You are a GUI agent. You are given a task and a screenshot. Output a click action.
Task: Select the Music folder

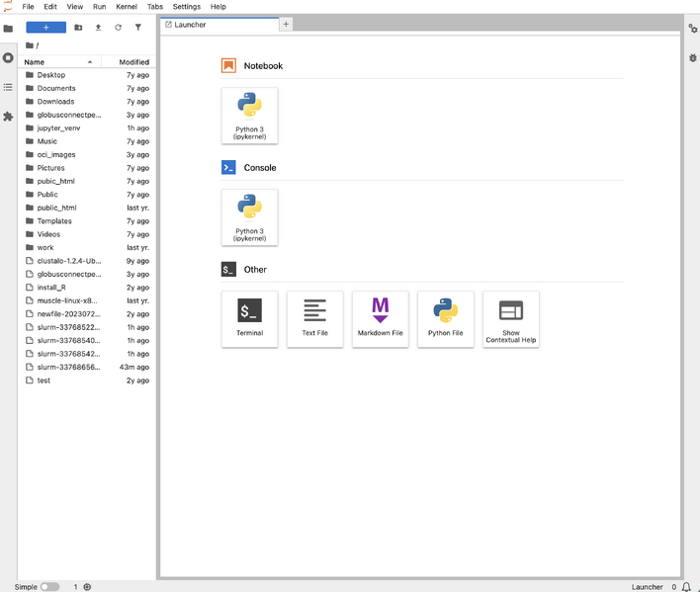87,141
